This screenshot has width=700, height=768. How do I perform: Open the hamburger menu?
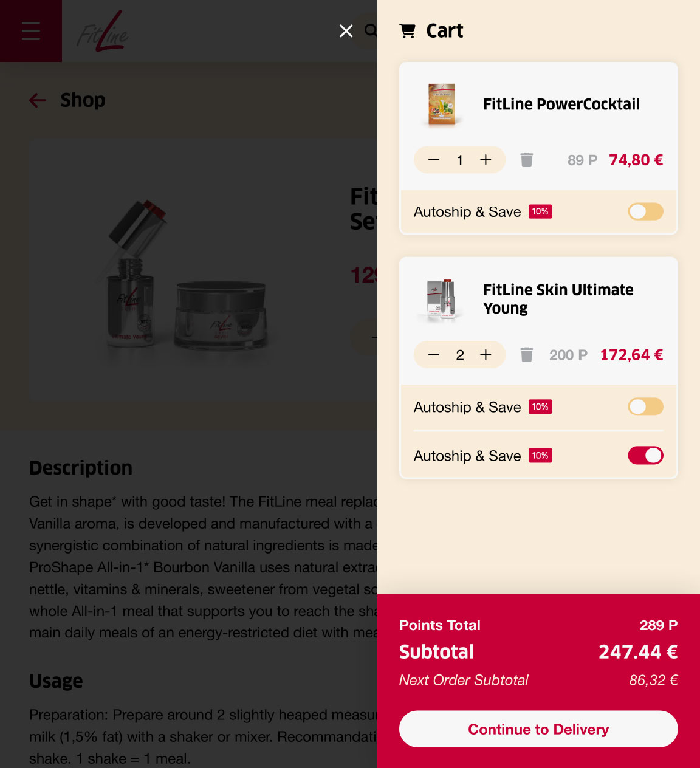[31, 31]
